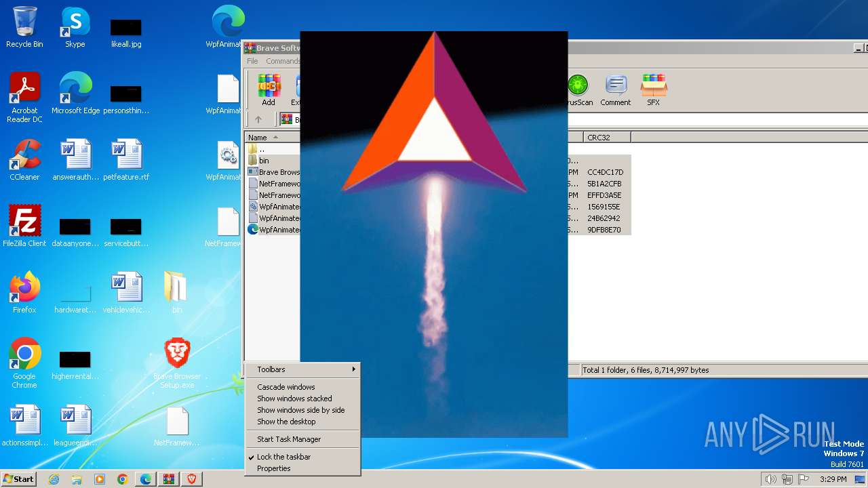Select vehiclevehic... document on desktop

click(x=126, y=293)
